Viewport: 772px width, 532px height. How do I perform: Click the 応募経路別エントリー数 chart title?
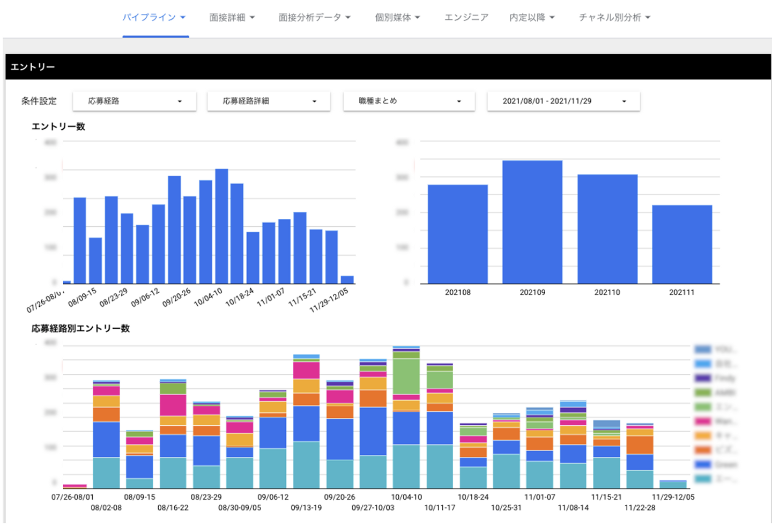[x=80, y=328]
